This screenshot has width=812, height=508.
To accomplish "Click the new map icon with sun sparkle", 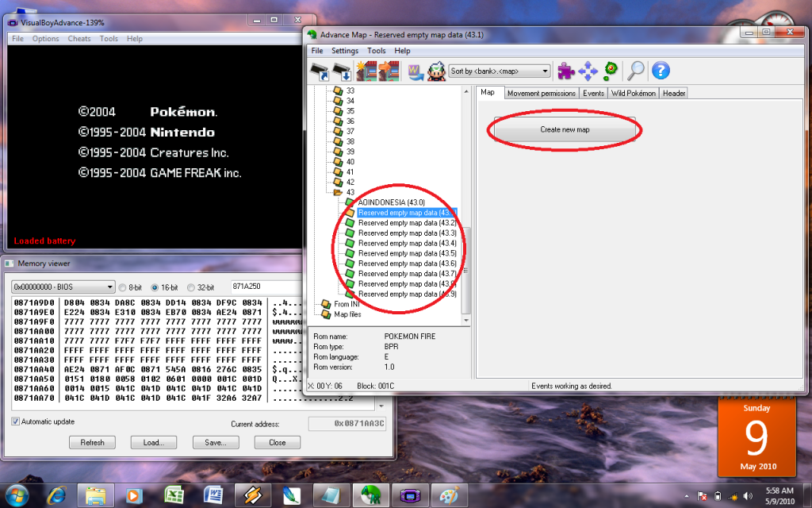I will 366,71.
